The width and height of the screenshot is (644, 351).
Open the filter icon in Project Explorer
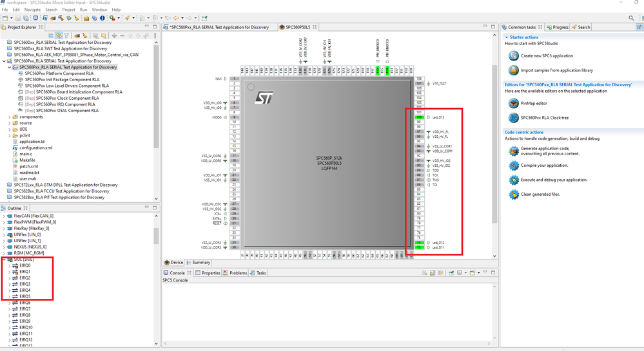tap(66, 35)
